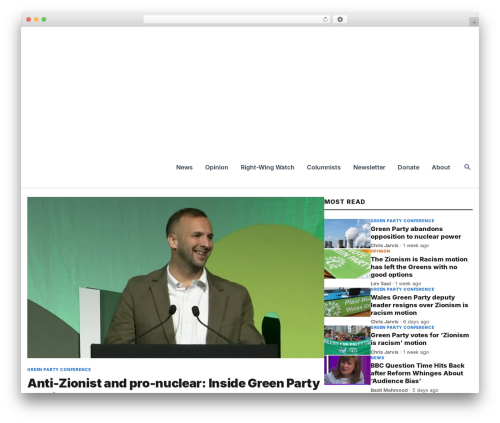Open nuclear power plant thumbnail
500x423 pixels.
(x=347, y=234)
